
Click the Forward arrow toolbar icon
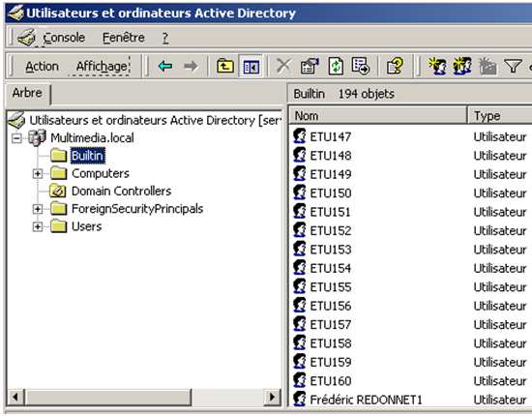191,66
